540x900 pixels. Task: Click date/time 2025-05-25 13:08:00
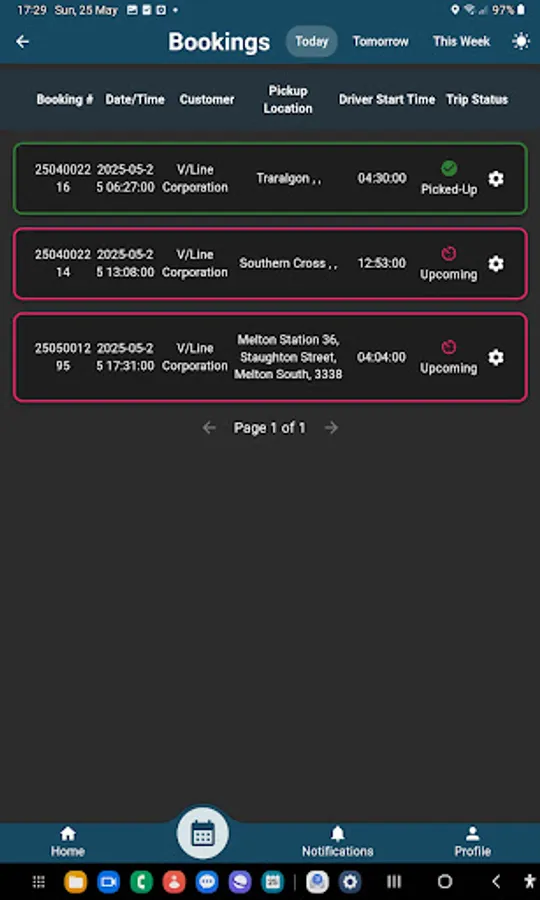point(125,263)
